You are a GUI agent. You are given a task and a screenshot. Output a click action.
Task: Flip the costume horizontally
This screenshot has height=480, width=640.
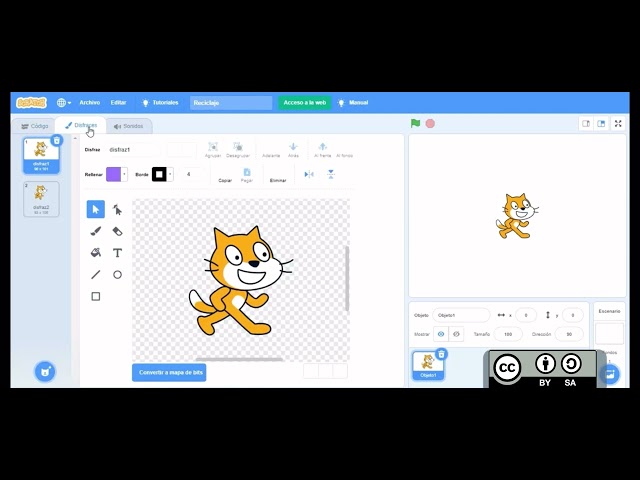coord(309,174)
